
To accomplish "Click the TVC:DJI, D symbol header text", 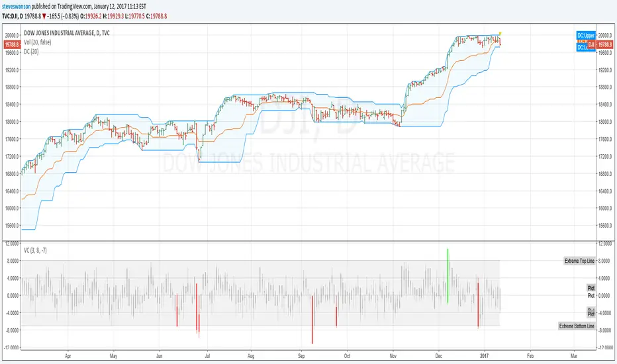I will pos(19,15).
